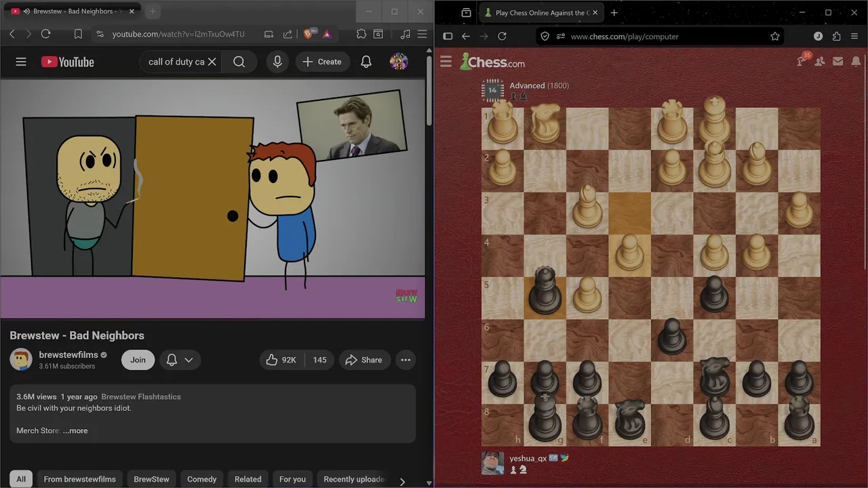Open a new tab in Firefox
The height and width of the screenshot is (488, 868).
tap(614, 12)
